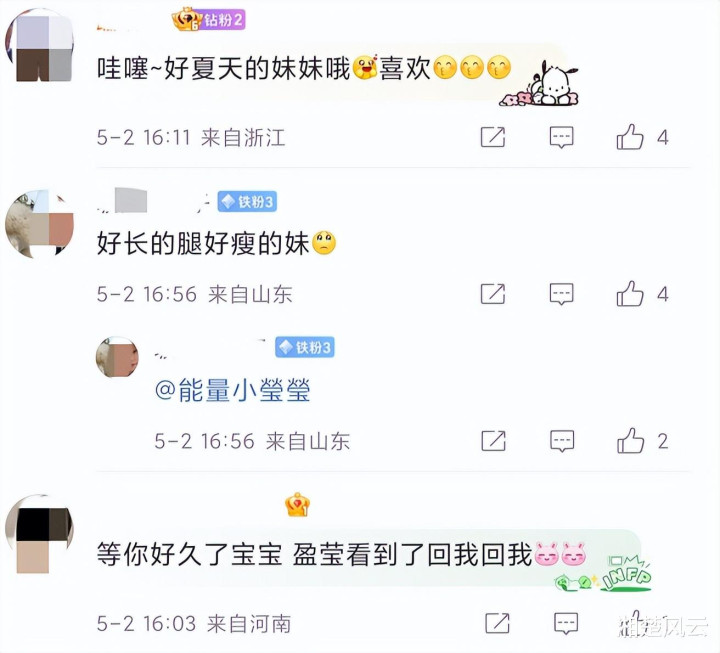Screen dimensions: 720x653
Task: Like the 16:11 comment from 浙江
Action: coord(630,137)
